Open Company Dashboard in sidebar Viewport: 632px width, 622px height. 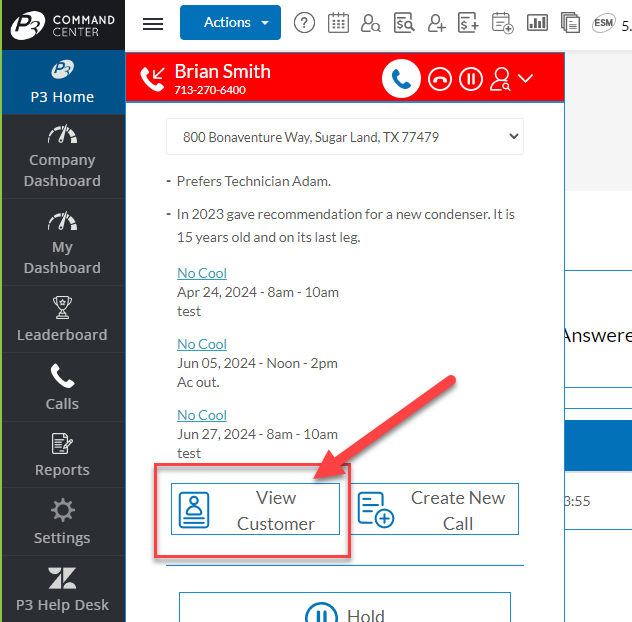click(63, 157)
